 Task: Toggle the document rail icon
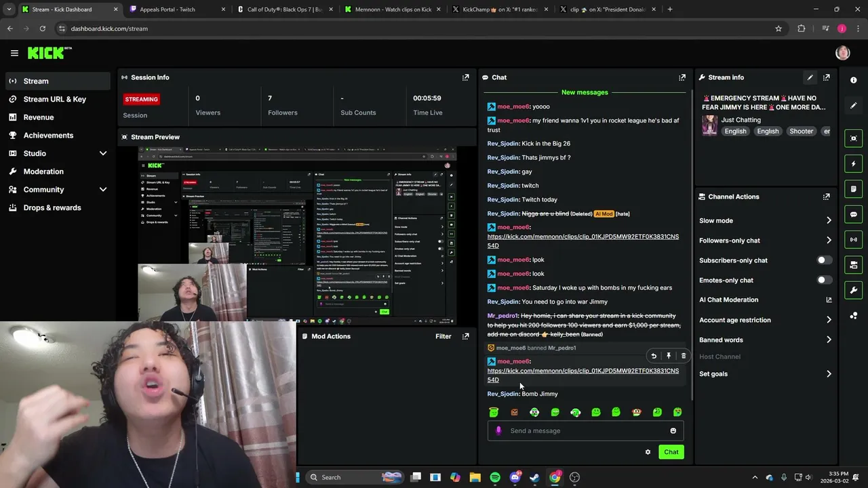[854, 189]
